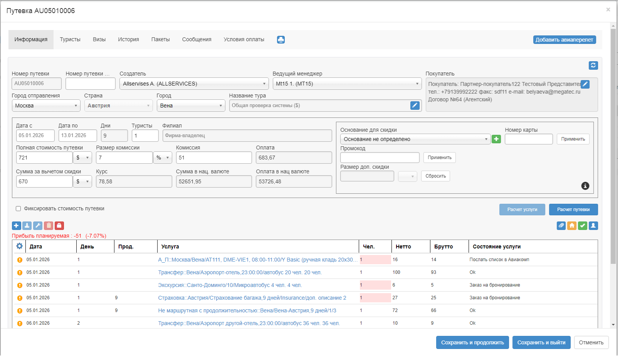Click 'Сохранить и выйти' button
Screen dimensions: 618x364
tap(541, 342)
